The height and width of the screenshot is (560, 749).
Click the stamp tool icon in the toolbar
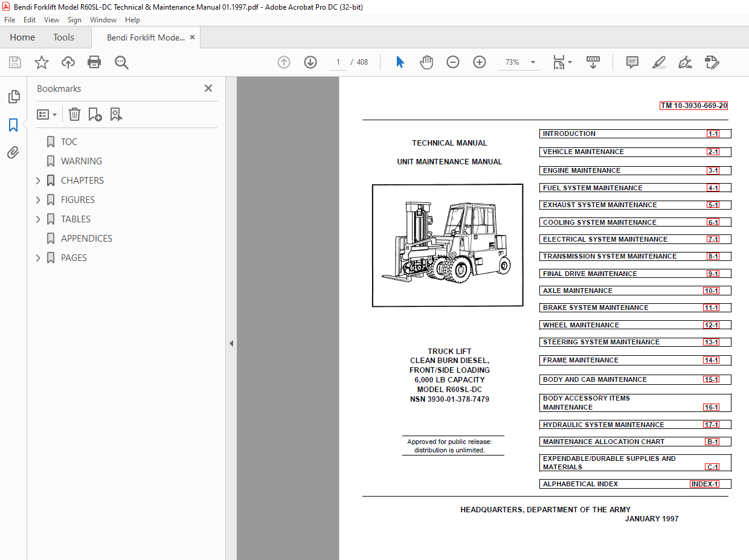(x=712, y=62)
